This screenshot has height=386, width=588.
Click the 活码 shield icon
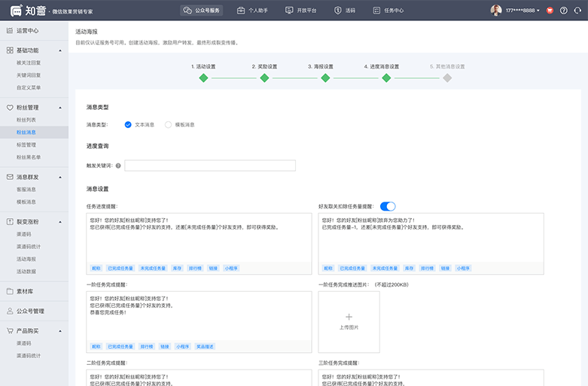click(x=337, y=11)
